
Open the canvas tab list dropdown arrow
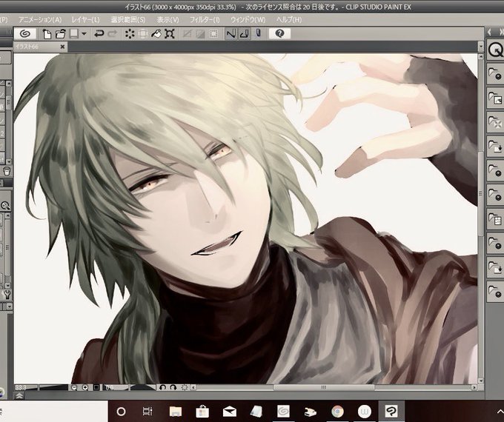click(480, 47)
